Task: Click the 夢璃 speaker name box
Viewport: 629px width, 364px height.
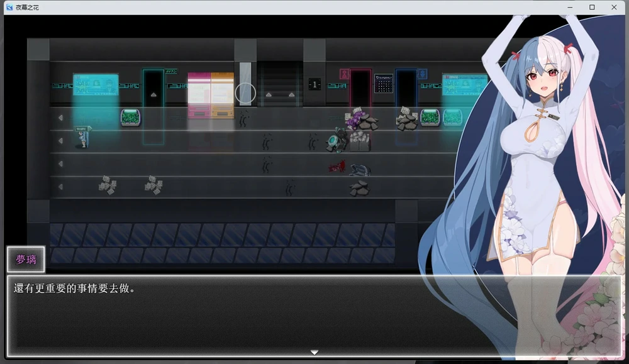Action: tap(26, 259)
